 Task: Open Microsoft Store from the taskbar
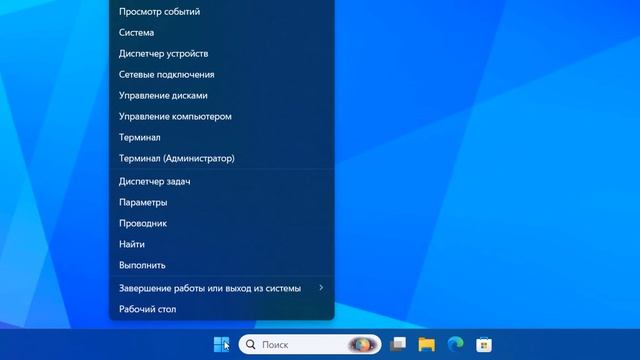click(x=484, y=344)
